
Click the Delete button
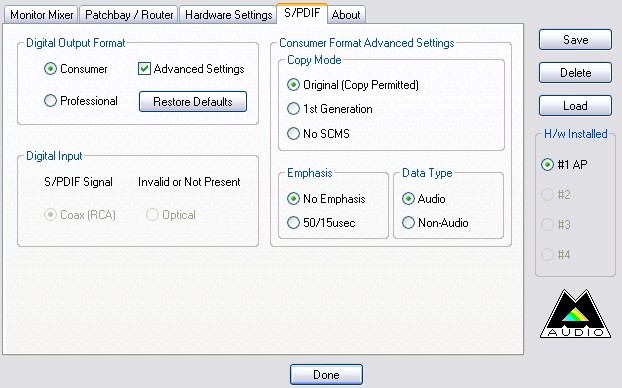[575, 73]
